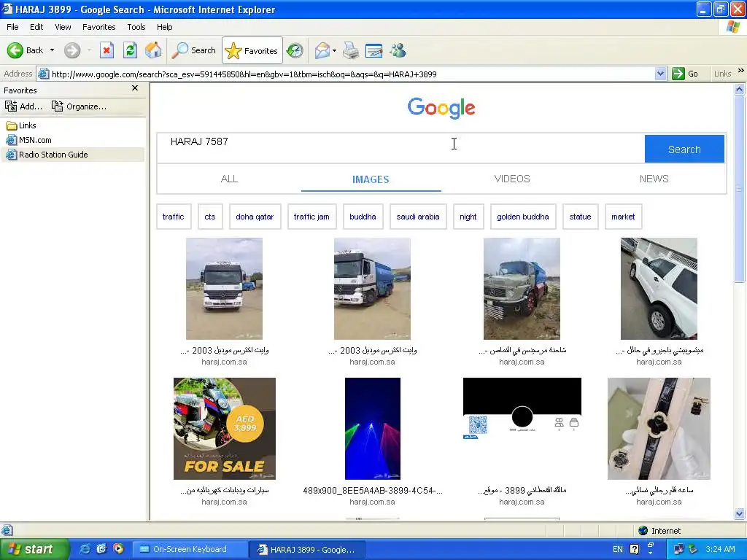Switch to On-Screen Keyboard in the taskbar
The height and width of the screenshot is (560, 747).
189,549
